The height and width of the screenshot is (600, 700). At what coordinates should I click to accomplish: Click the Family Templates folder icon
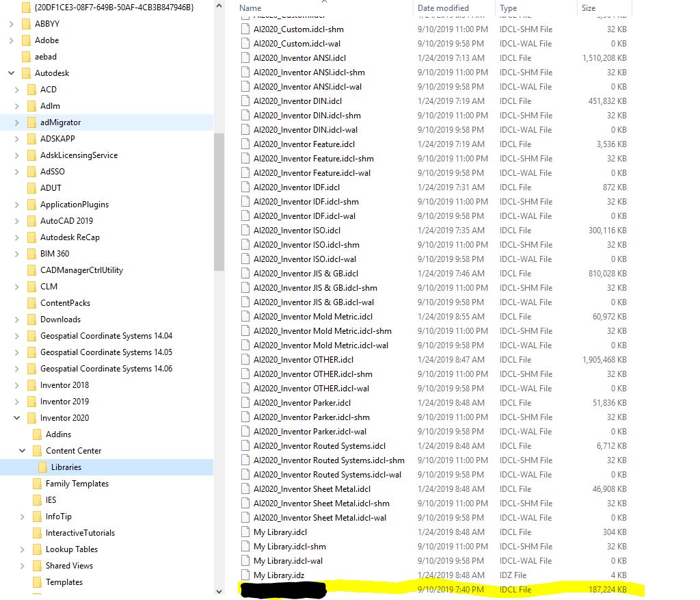pyautogui.click(x=38, y=483)
